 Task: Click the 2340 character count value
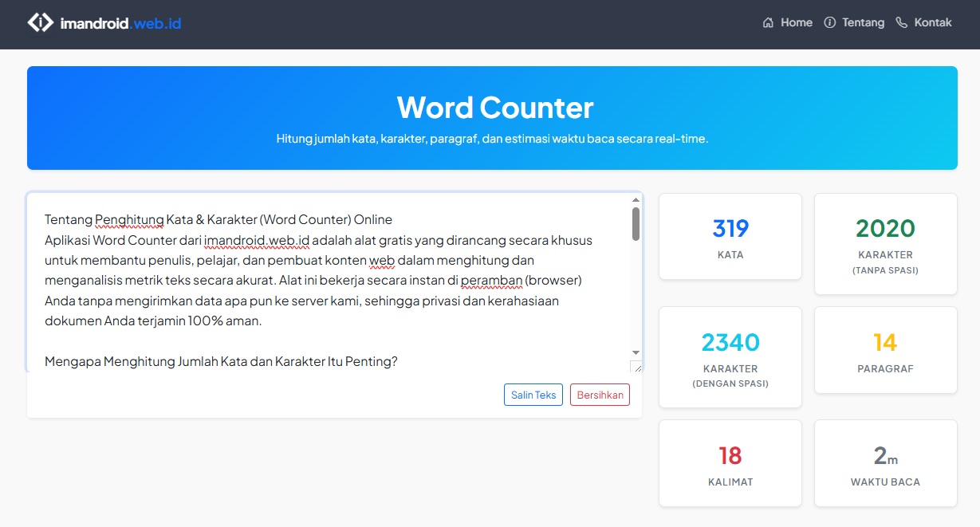click(x=730, y=343)
